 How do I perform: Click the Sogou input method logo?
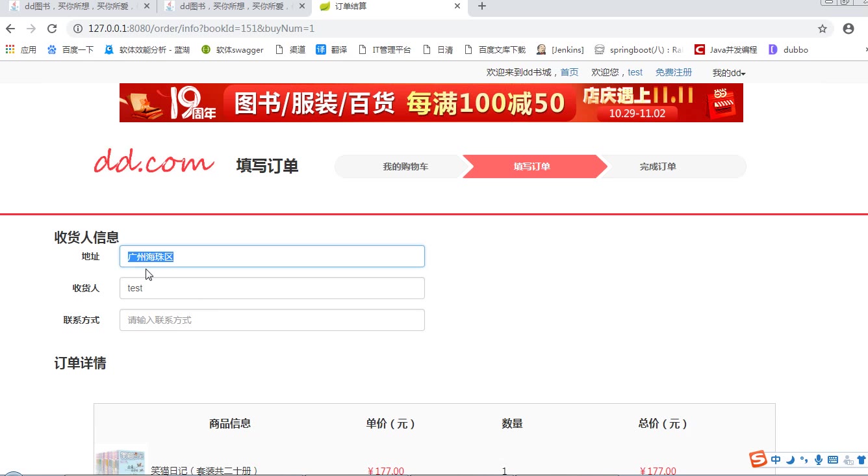click(758, 459)
